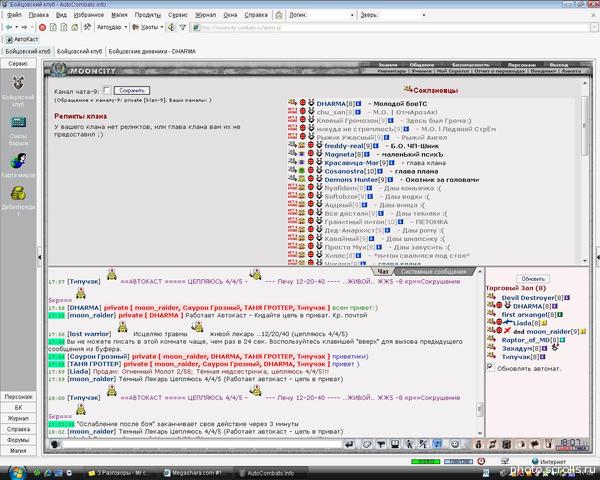Click the blue progress bar in status bar

point(458,462)
